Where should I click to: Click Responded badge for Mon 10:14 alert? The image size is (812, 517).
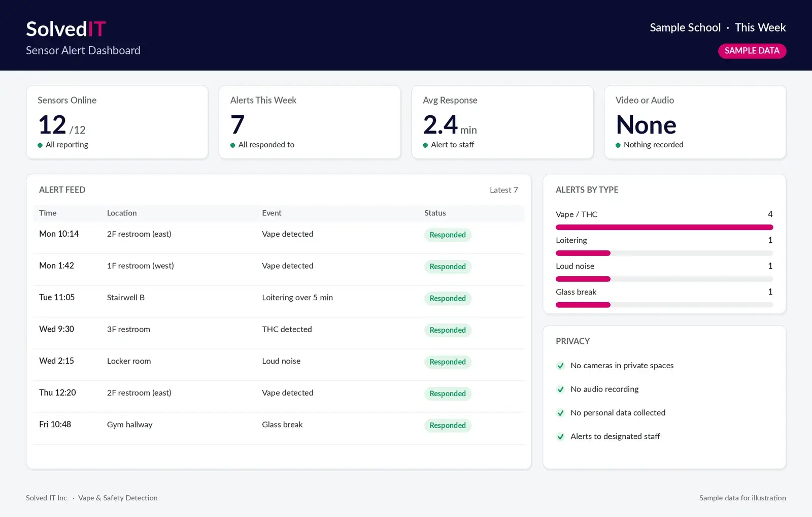448,235
